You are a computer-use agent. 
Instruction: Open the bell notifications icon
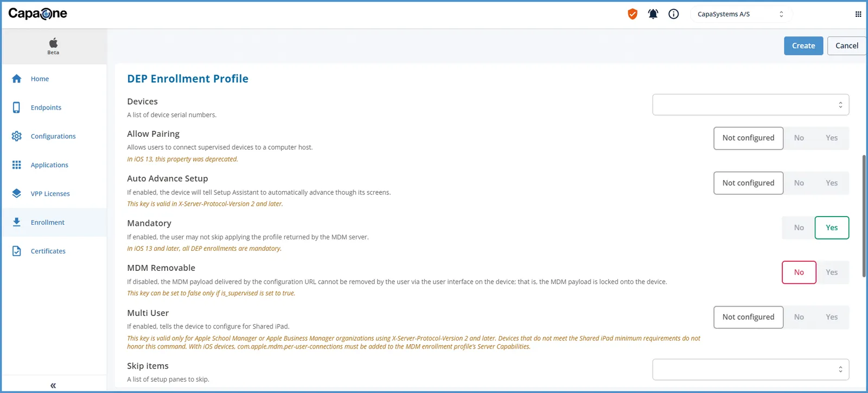point(653,14)
